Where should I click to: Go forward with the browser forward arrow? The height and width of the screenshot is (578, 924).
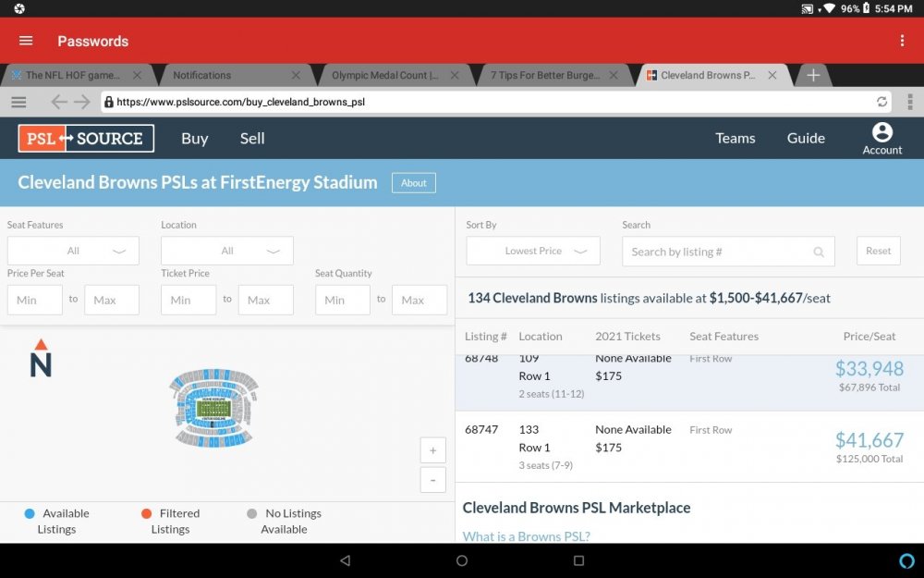82,102
